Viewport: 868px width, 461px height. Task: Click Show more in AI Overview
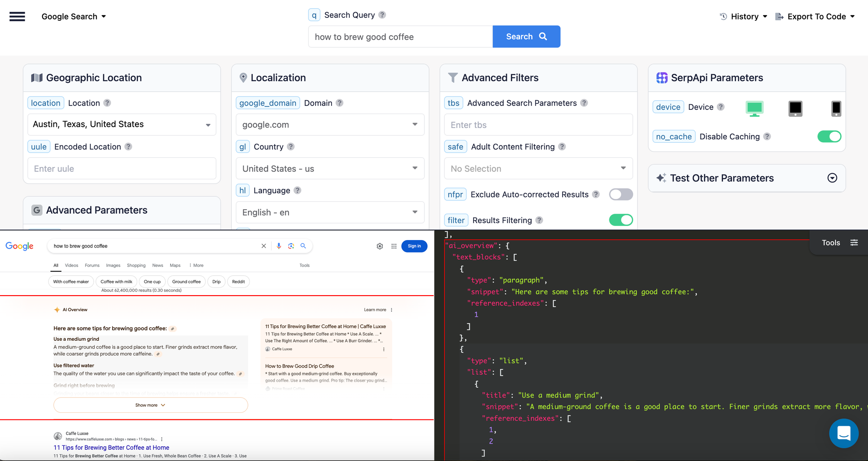pyautogui.click(x=151, y=405)
